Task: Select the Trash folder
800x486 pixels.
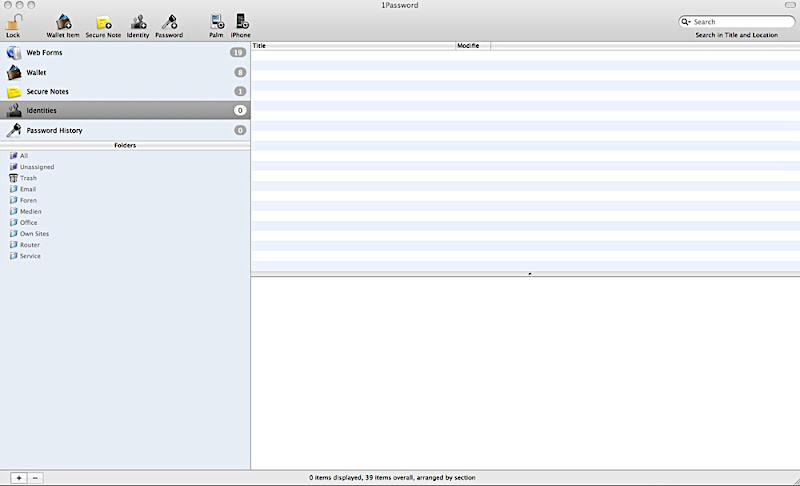Action: (x=28, y=178)
